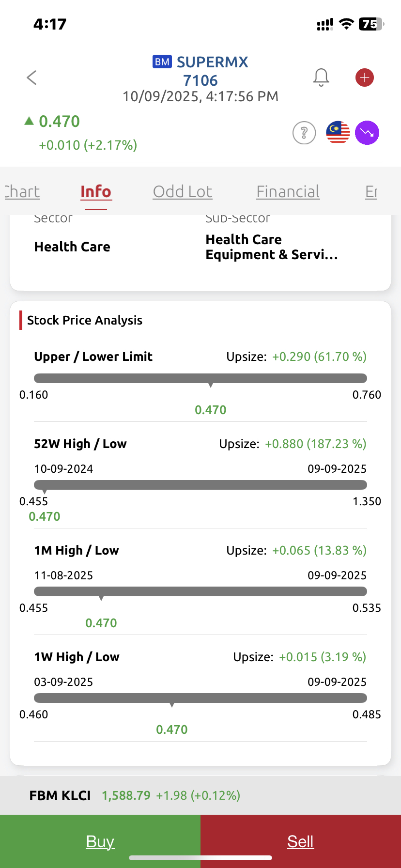This screenshot has width=401, height=868.
Task: Click the 1M High / Low range bar
Action: coord(200,591)
